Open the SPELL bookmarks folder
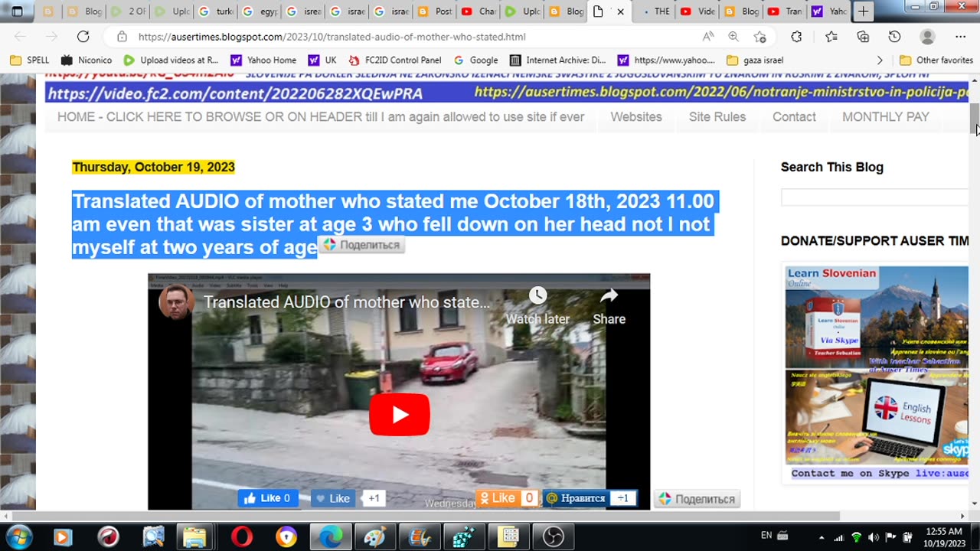 point(30,60)
